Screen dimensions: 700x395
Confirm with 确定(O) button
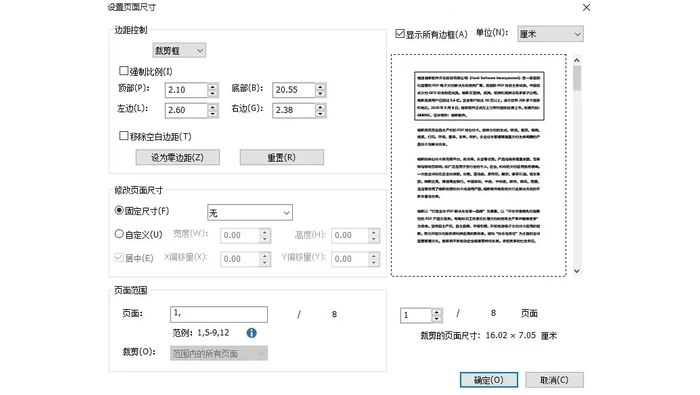point(489,380)
